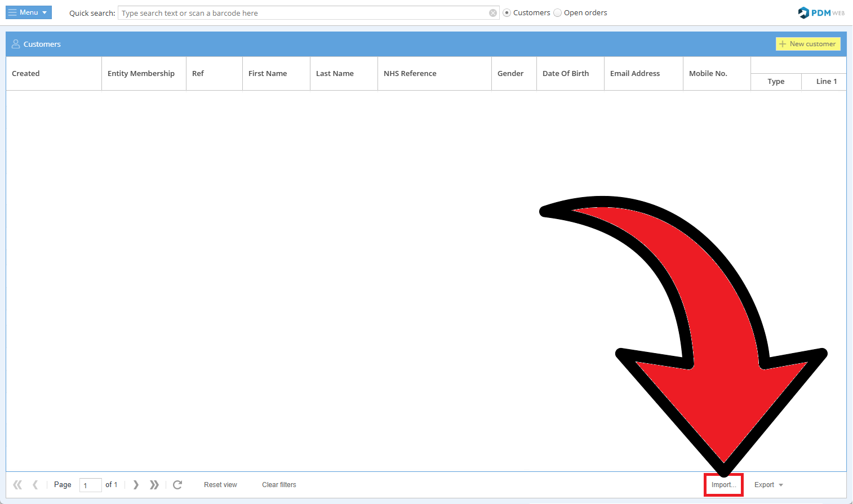Screen dimensions: 853x504
Task: Select the Open orders radio button
Action: 558,13
